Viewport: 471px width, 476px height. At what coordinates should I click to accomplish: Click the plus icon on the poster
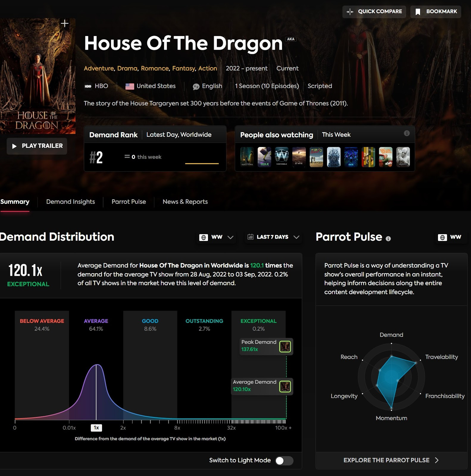pos(65,23)
